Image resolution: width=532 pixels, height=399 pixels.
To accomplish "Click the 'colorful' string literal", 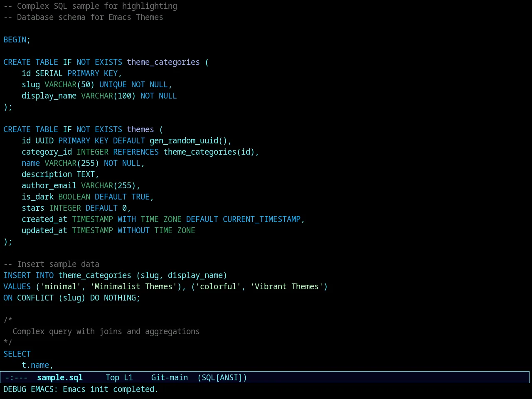I will point(218,286).
